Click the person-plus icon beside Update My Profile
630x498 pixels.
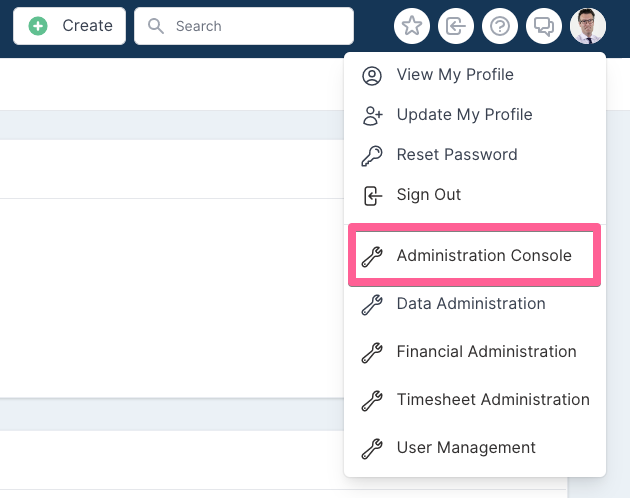tap(372, 116)
